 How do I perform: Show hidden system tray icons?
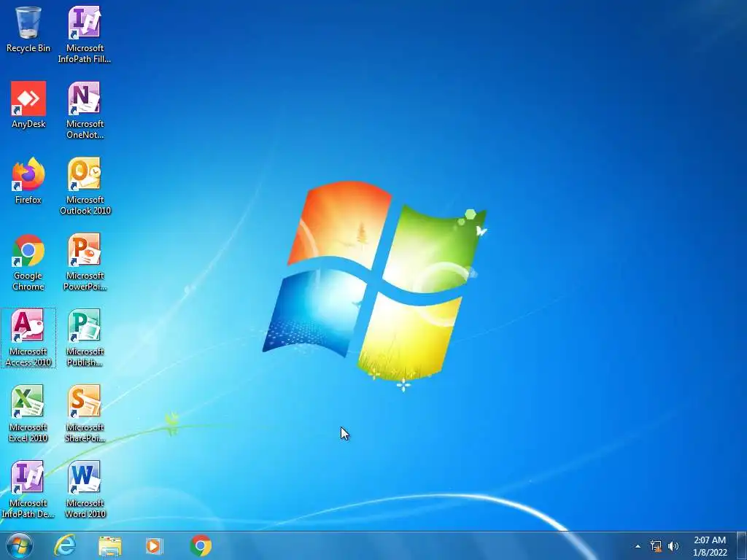(638, 546)
